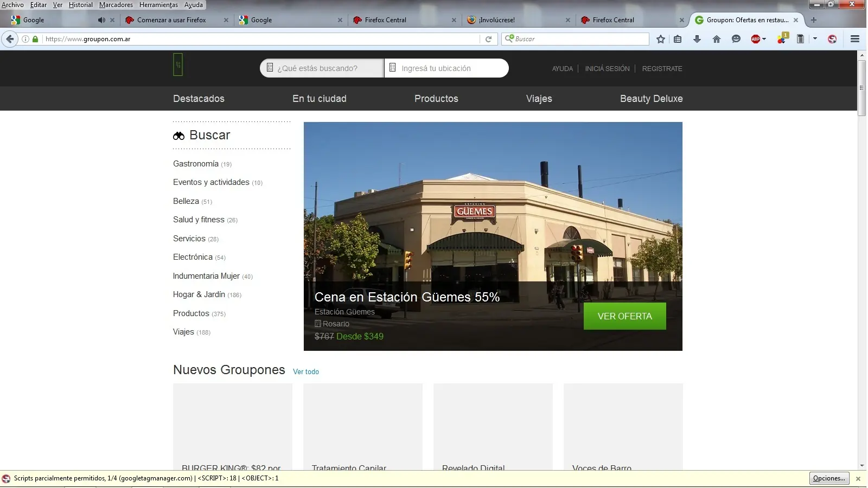
Task: Open the Destacados navigation section
Action: tap(199, 99)
